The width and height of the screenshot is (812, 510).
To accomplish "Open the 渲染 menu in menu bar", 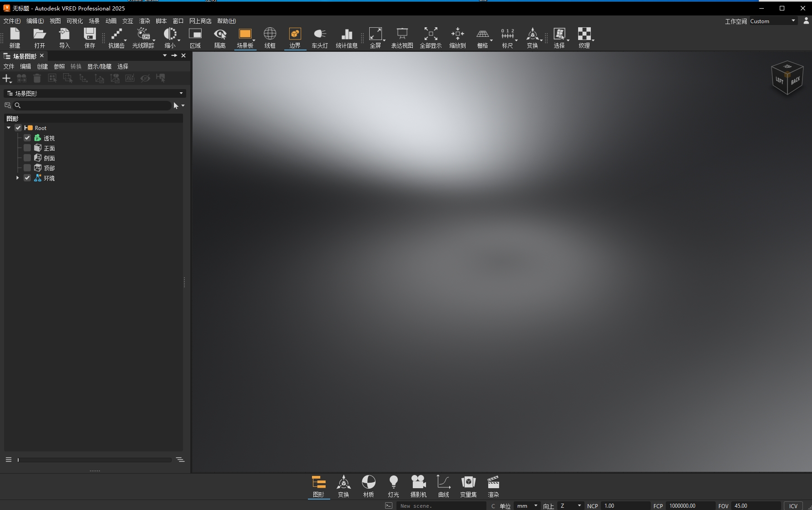I will point(144,21).
